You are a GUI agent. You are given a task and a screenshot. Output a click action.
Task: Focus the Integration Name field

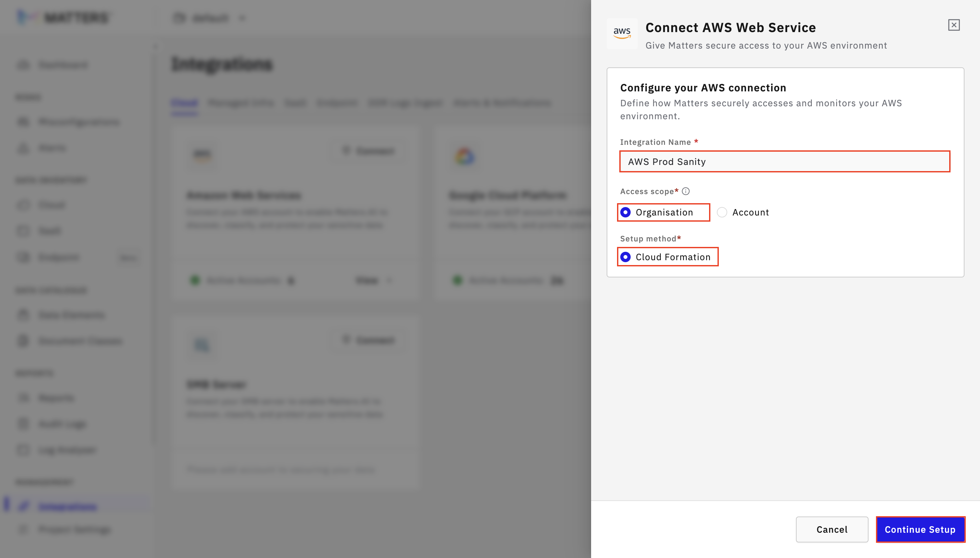tap(785, 161)
